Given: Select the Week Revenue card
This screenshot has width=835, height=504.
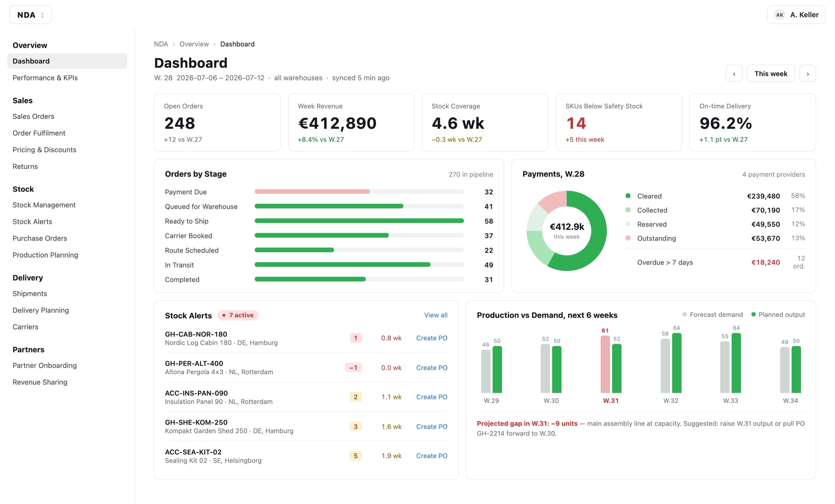Looking at the screenshot, I should [351, 122].
